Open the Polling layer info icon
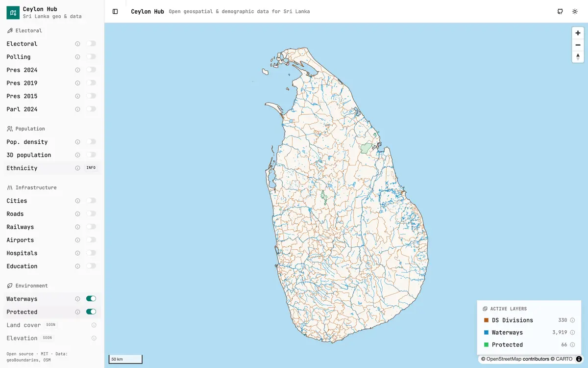Screen dimensions: 588x368 (x=77, y=57)
